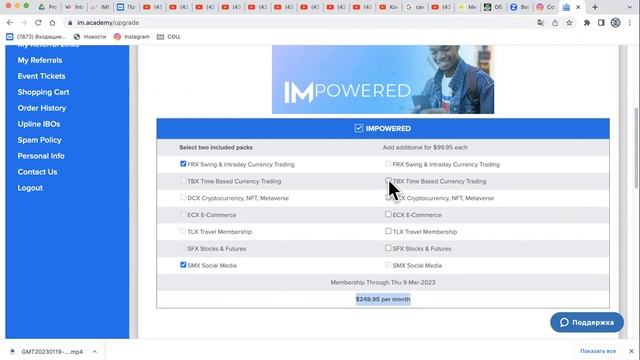Open the extensions puzzle icon
The image size is (640, 360).
pos(587,23)
